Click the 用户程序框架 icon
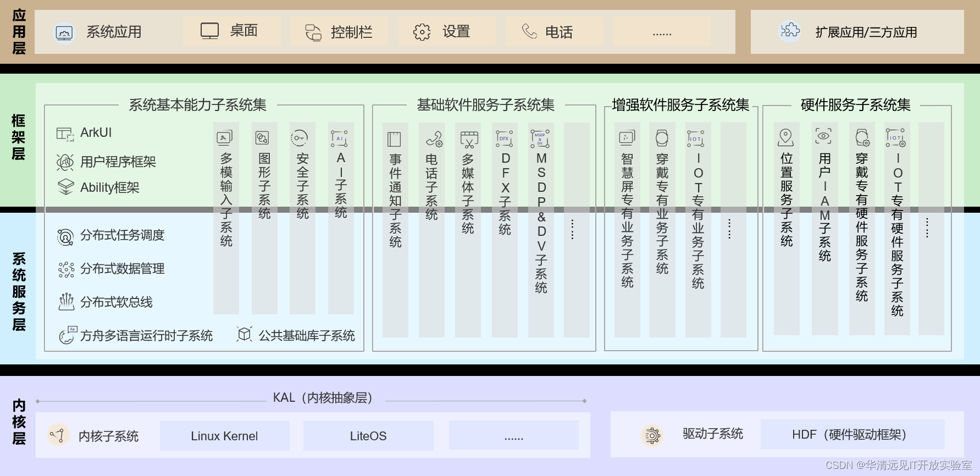980x476 pixels. tap(65, 162)
